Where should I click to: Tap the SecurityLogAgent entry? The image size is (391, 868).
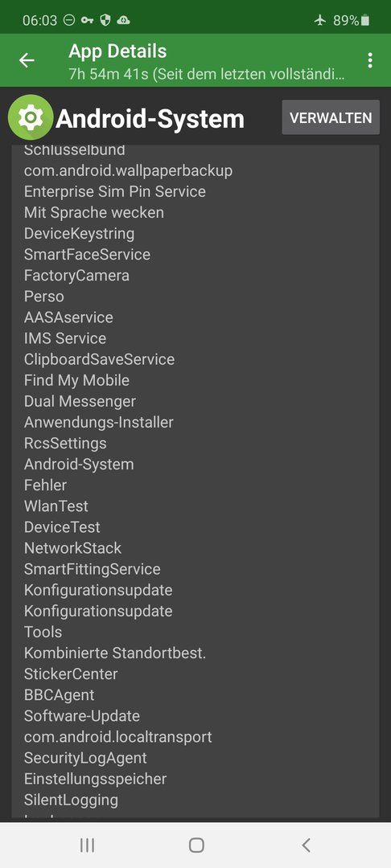coord(85,758)
